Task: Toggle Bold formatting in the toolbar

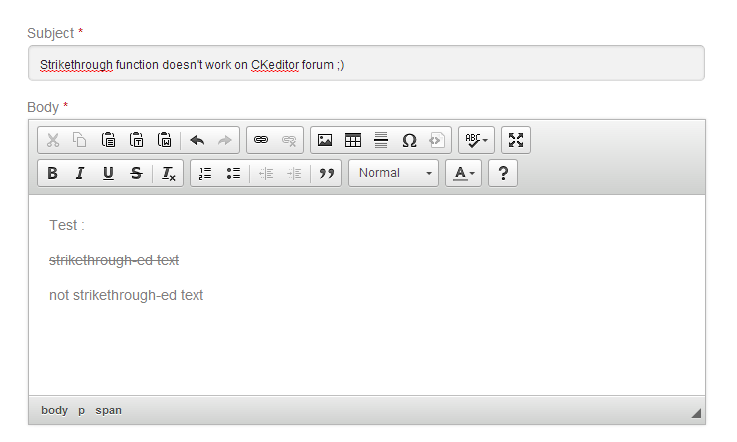Action: 52,173
